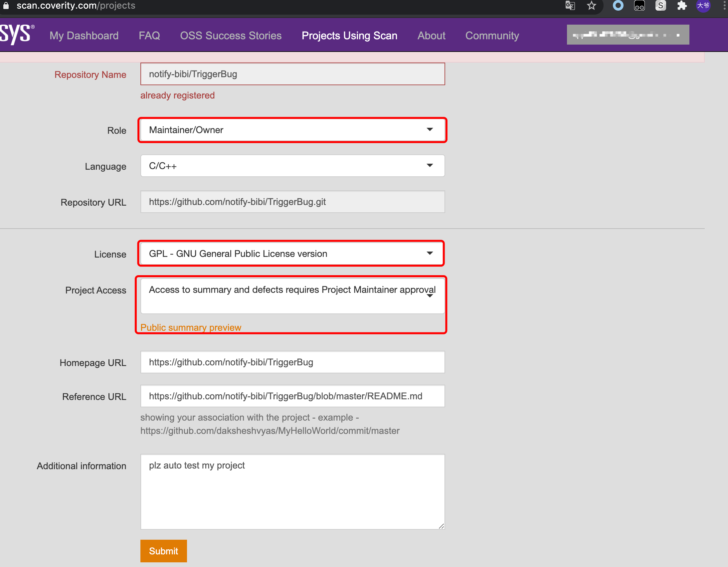728x567 pixels.
Task: Click the 'Repository Name' label
Action: pos(90,75)
